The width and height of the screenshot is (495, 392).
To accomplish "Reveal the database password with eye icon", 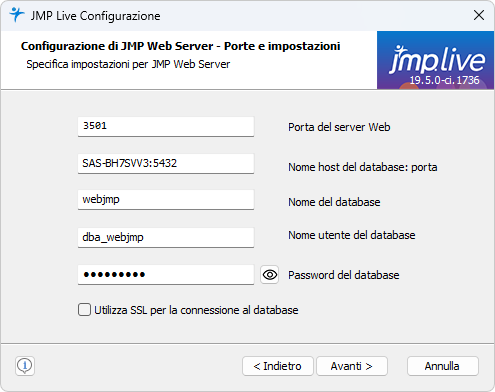I will pyautogui.click(x=269, y=275).
